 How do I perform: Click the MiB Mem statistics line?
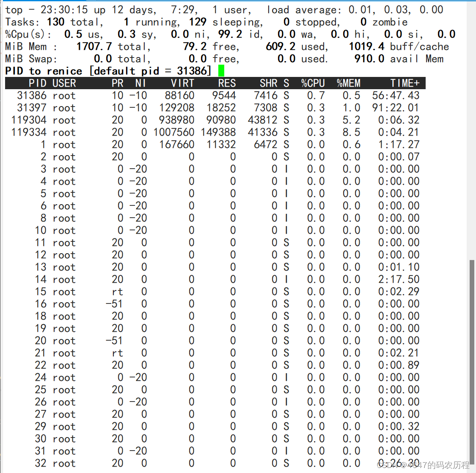pyautogui.click(x=169, y=46)
